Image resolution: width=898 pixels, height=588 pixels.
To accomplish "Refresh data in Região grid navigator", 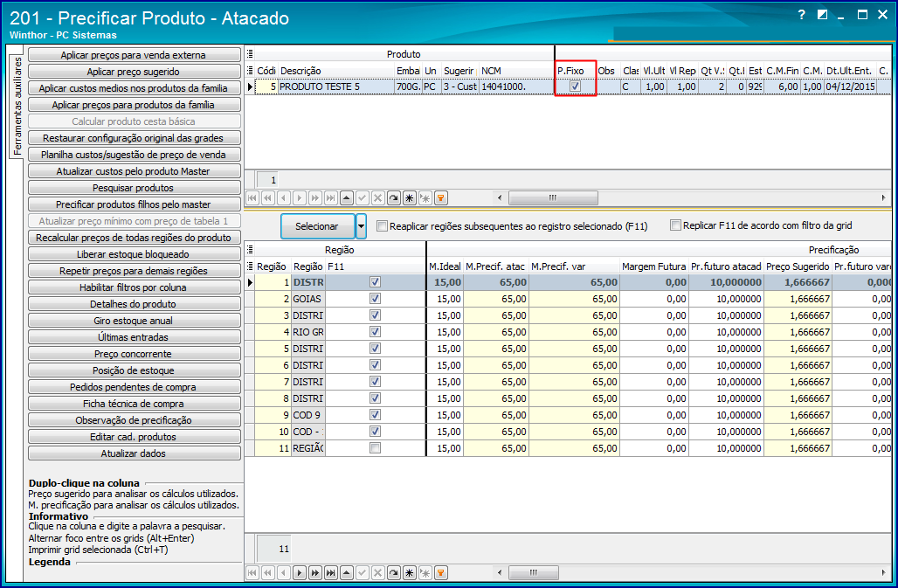I will point(394,572).
